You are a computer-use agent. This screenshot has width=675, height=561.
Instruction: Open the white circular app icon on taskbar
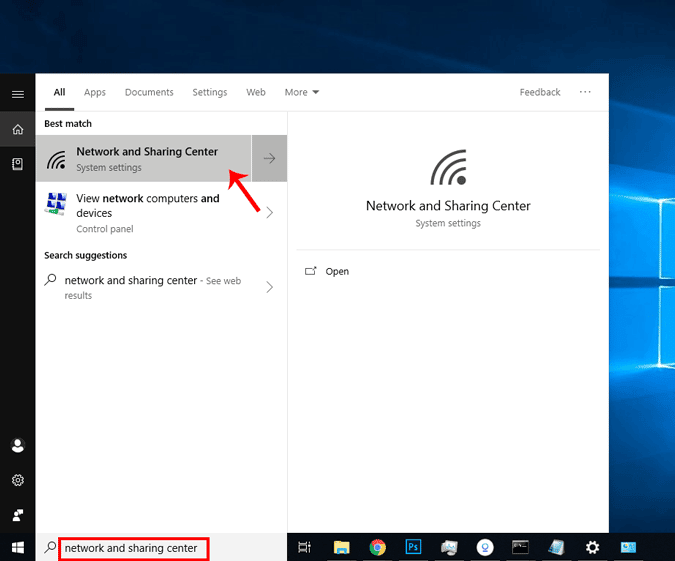pyautogui.click(x=485, y=547)
